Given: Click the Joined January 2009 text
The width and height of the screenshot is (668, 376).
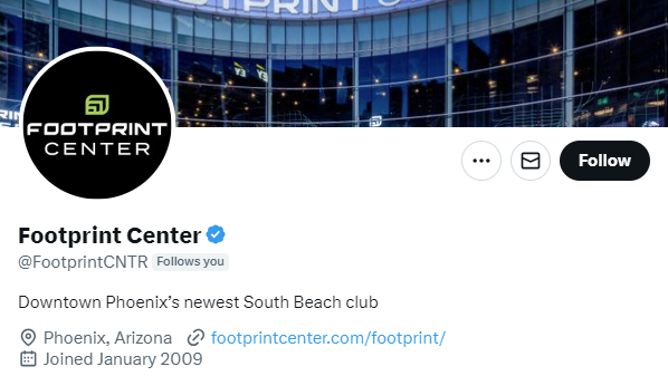Looking at the screenshot, I should pos(123,359).
